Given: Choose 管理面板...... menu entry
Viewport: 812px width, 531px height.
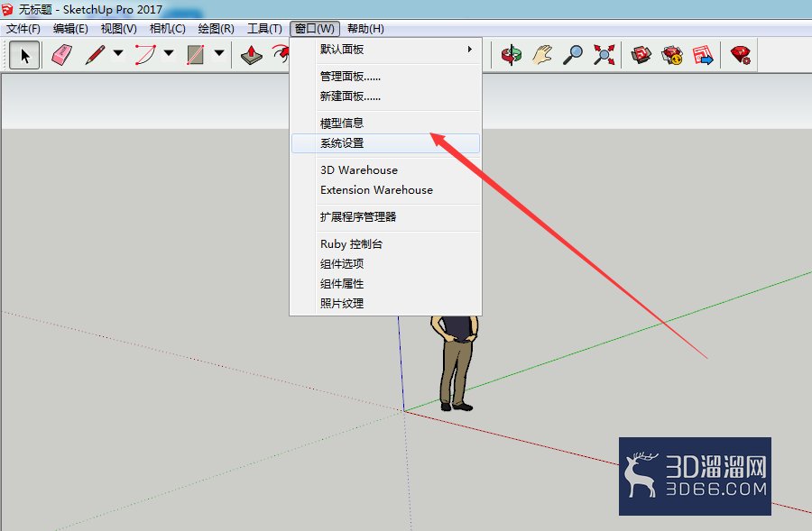Looking at the screenshot, I should [386, 77].
